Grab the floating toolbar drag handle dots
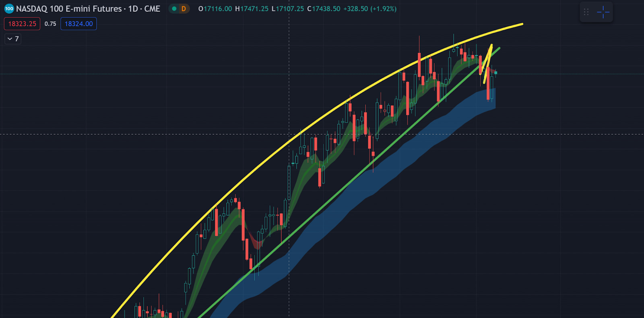This screenshot has height=318, width=644. (586, 12)
